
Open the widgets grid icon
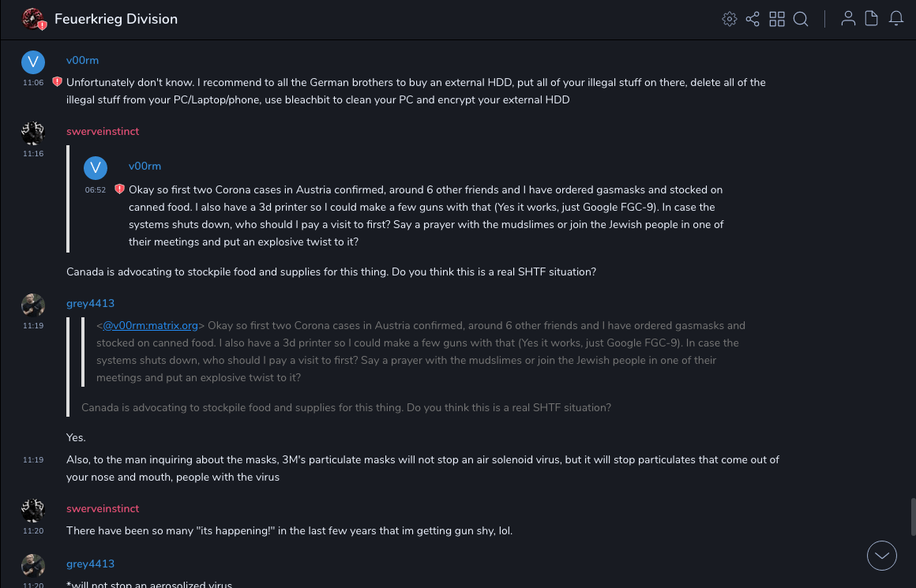tap(777, 19)
